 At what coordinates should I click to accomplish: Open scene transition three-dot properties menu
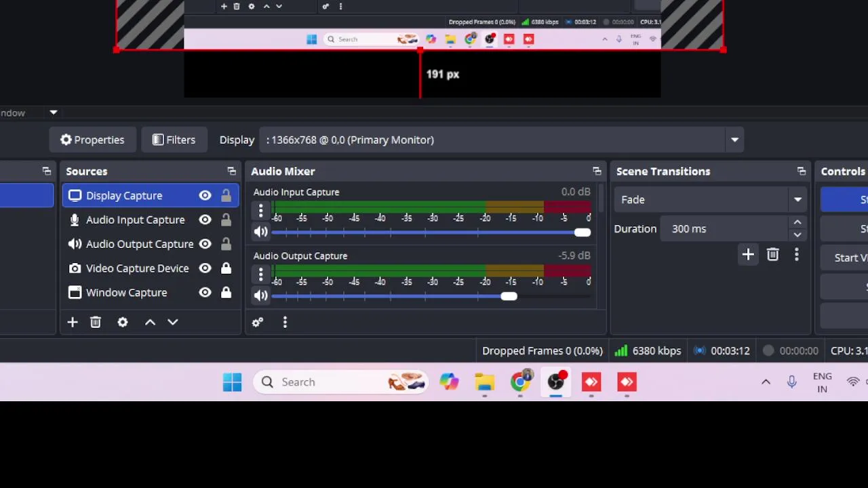click(797, 255)
